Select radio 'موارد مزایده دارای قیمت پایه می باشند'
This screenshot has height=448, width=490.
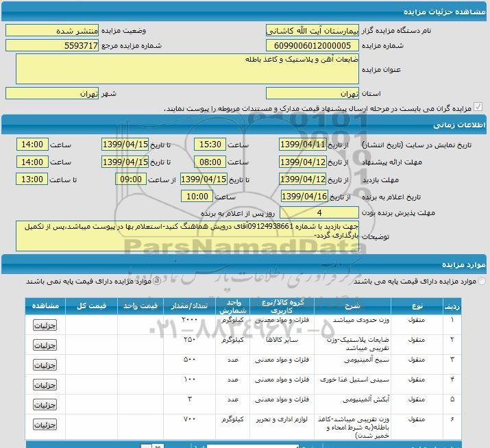click(482, 281)
